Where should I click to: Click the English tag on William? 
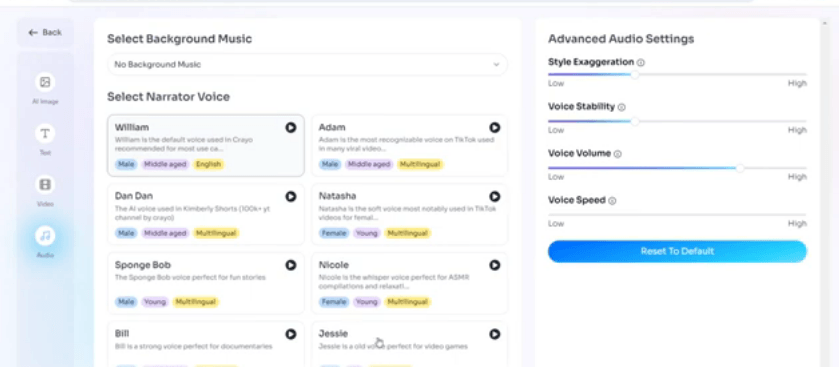209,164
